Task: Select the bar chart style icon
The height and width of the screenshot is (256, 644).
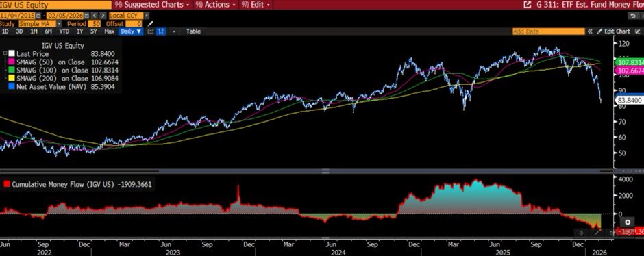Action: point(161,31)
